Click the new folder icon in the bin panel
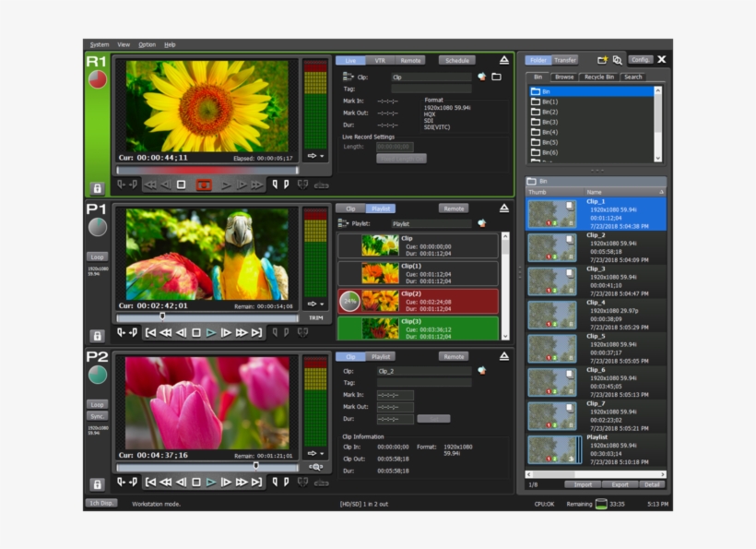 pos(602,60)
